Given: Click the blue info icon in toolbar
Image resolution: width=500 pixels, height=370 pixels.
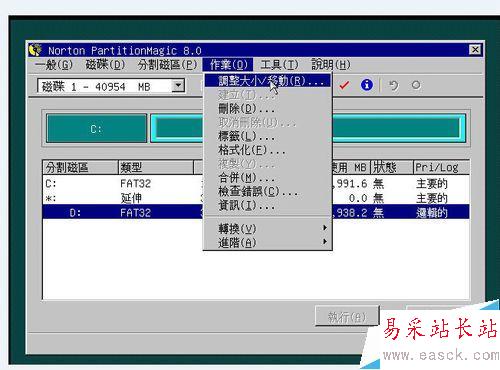Looking at the screenshot, I should 367,85.
